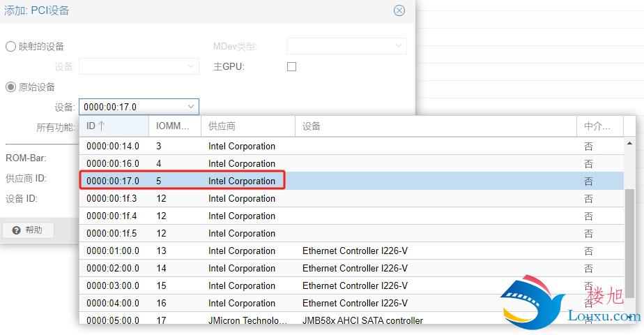This screenshot has height=335, width=644.
Task: Click JMB58x AHCI SATA controller text
Action: (x=362, y=320)
